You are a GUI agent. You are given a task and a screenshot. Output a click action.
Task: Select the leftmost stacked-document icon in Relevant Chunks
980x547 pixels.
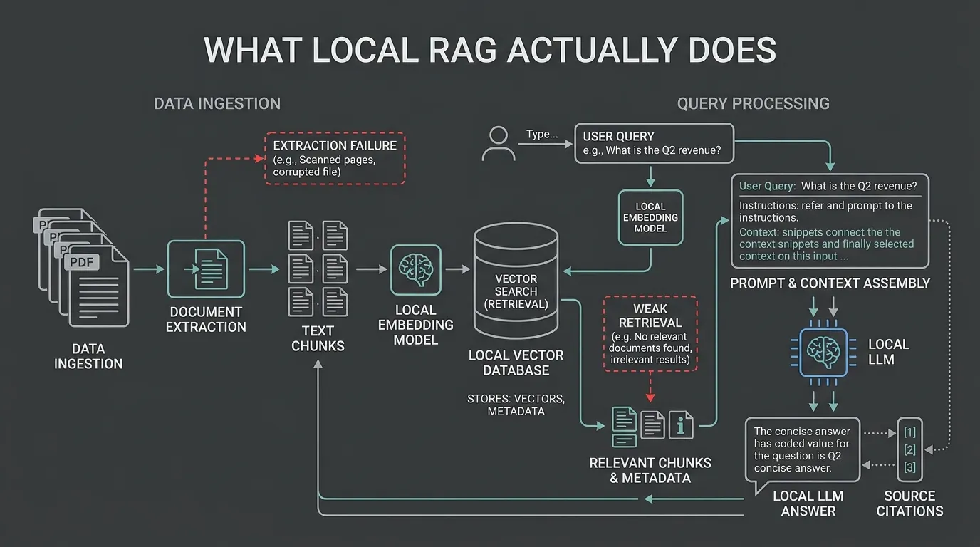tap(625, 426)
